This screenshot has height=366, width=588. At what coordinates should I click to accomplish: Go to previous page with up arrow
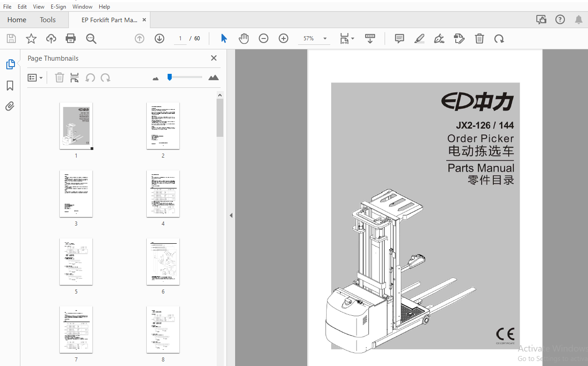point(140,39)
